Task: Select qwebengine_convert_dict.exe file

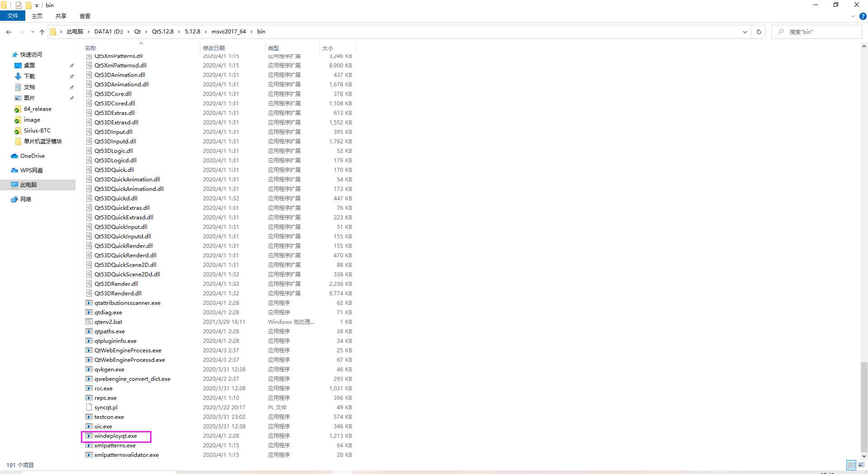Action: tap(132, 379)
